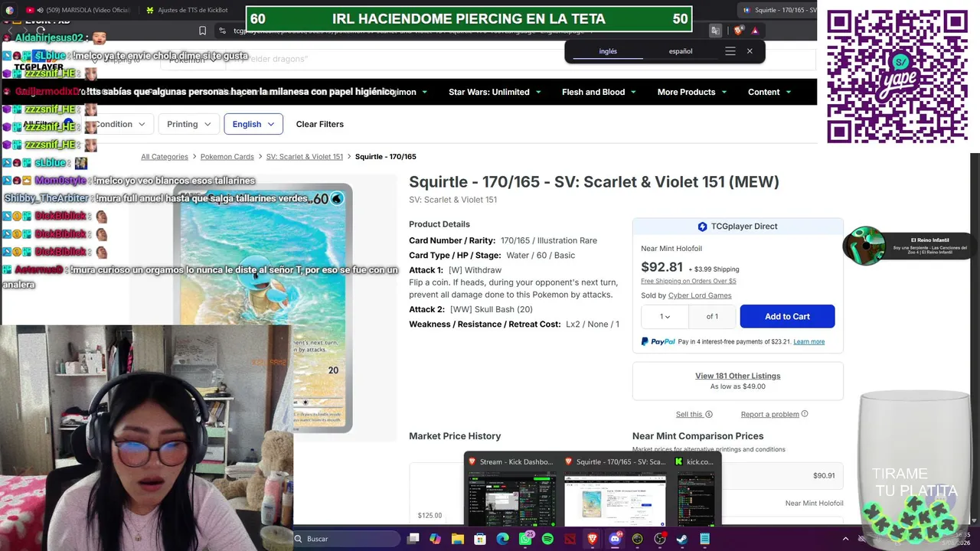Select español in the translate popup

point(681,51)
